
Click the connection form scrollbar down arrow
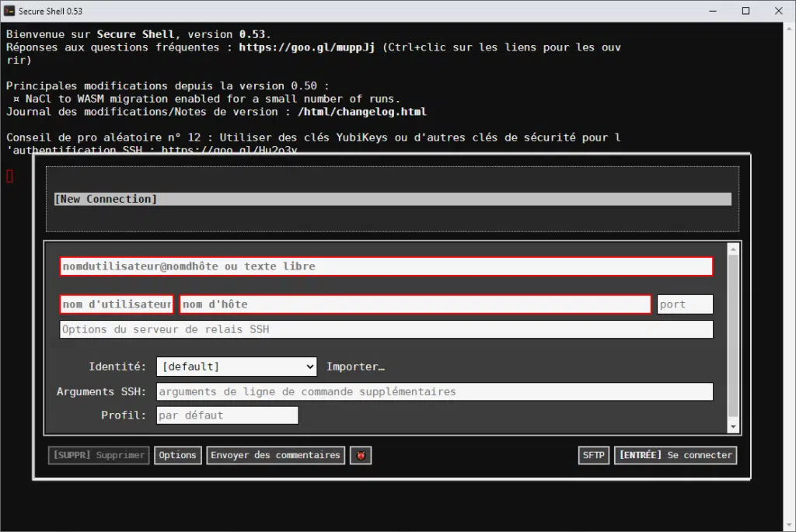point(733,427)
